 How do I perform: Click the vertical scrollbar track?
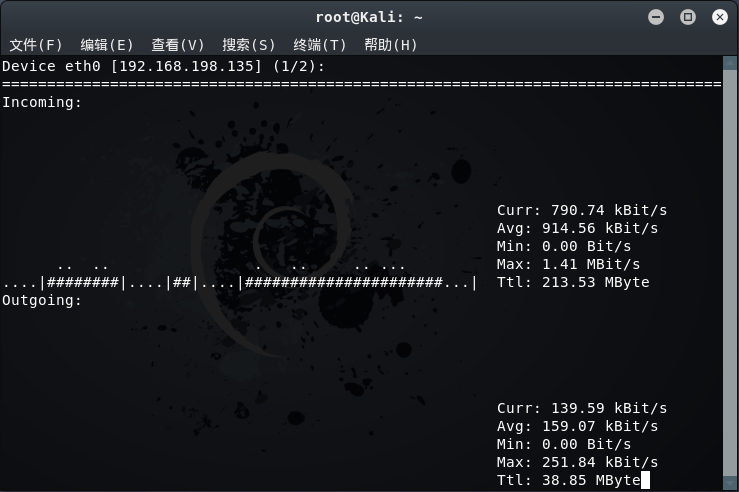(x=730, y=273)
